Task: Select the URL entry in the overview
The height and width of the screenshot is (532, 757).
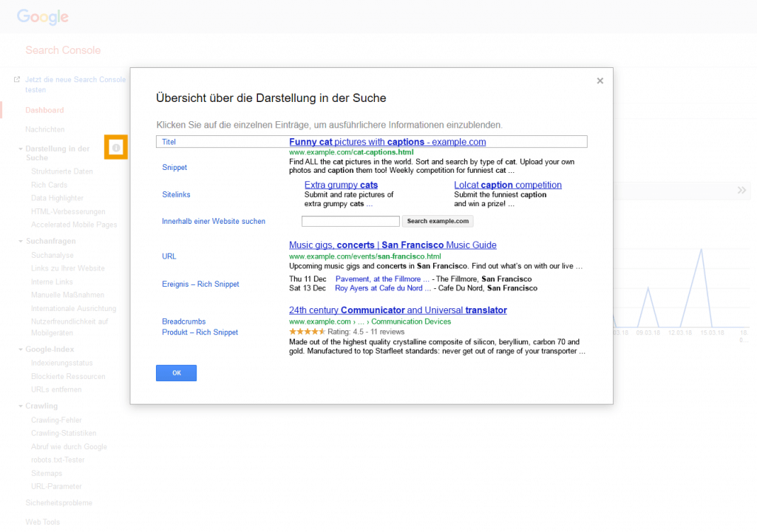Action: coord(169,256)
